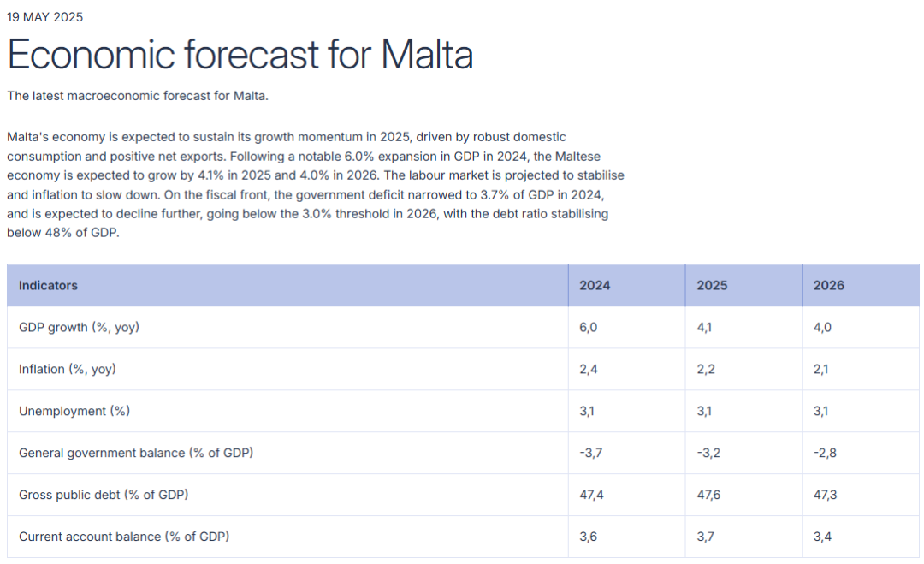Select the 2025 column header

[x=712, y=286]
